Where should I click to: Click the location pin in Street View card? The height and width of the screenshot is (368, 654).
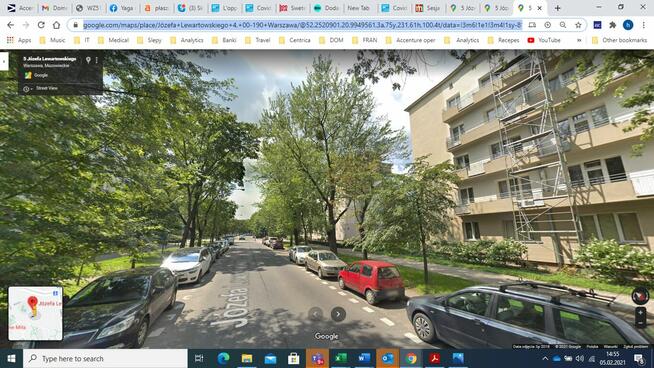pos(88,60)
